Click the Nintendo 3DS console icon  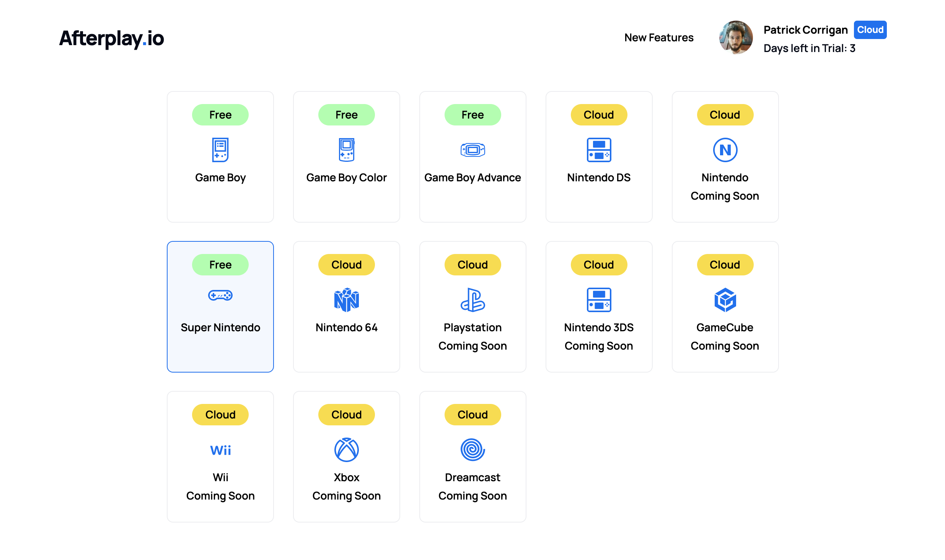(x=599, y=300)
